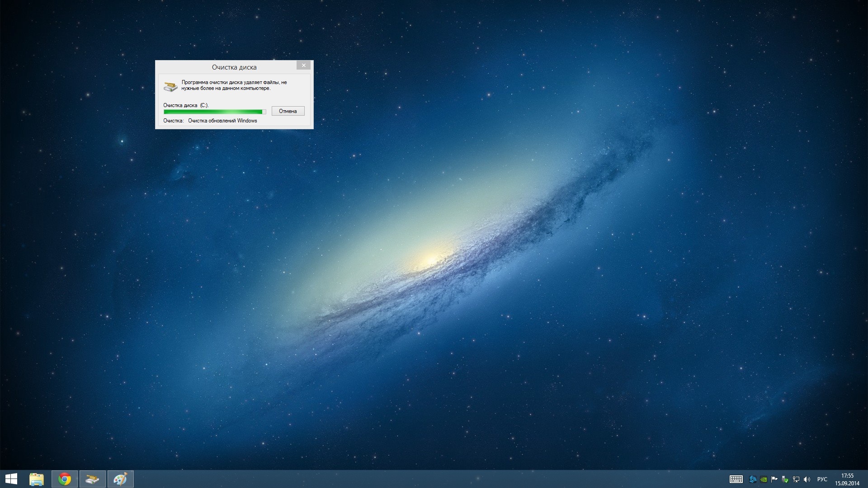The image size is (868, 488).
Task: Open the touch keyboard tray icon
Action: point(736,479)
